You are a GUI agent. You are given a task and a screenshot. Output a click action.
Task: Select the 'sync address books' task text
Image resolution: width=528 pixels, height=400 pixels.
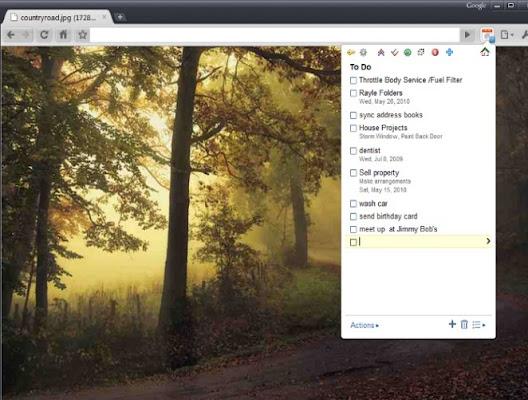(391, 115)
